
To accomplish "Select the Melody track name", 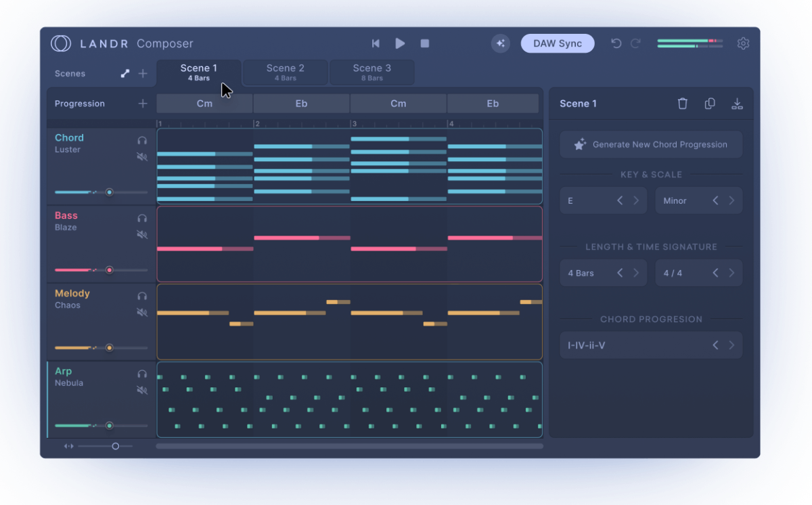I will click(72, 293).
